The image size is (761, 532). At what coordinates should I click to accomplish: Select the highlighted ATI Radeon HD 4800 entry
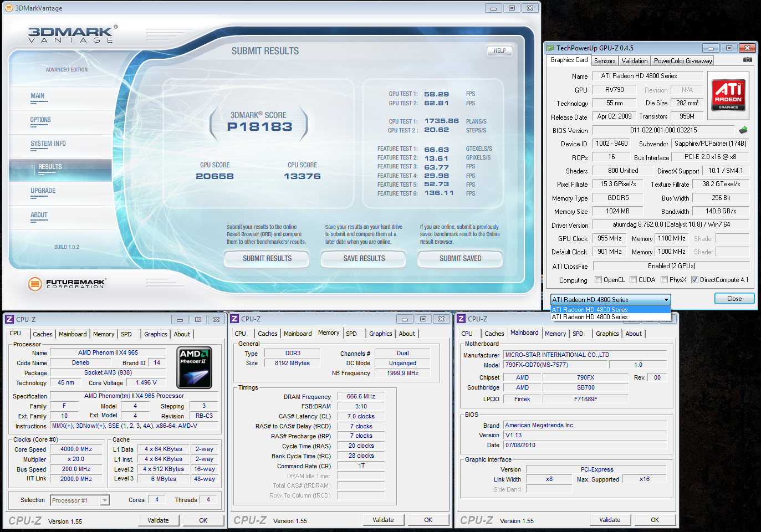610,310
